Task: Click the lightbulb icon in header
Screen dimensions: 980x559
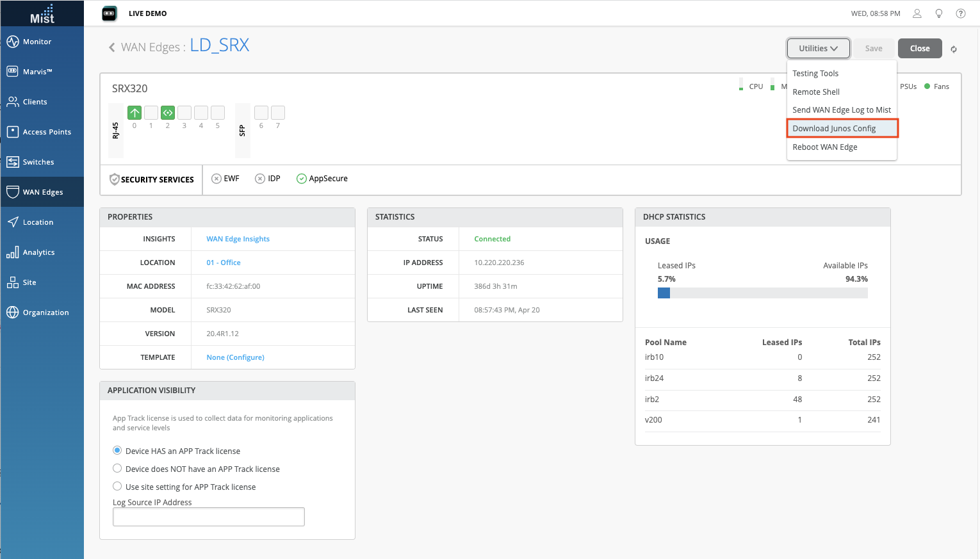Action: click(939, 13)
